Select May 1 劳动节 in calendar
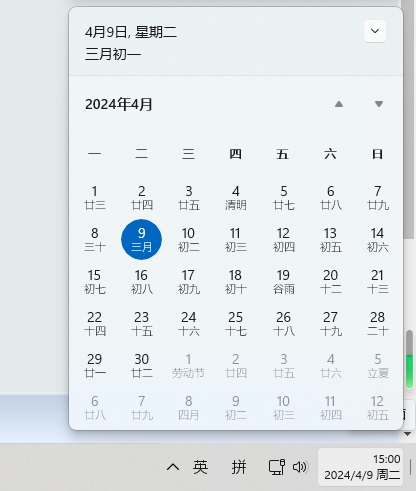The height and width of the screenshot is (491, 416). click(x=189, y=366)
